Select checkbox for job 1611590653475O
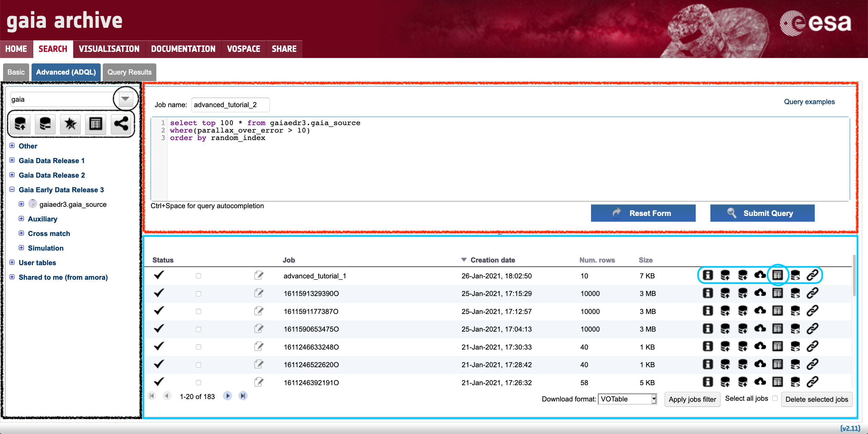 click(198, 329)
